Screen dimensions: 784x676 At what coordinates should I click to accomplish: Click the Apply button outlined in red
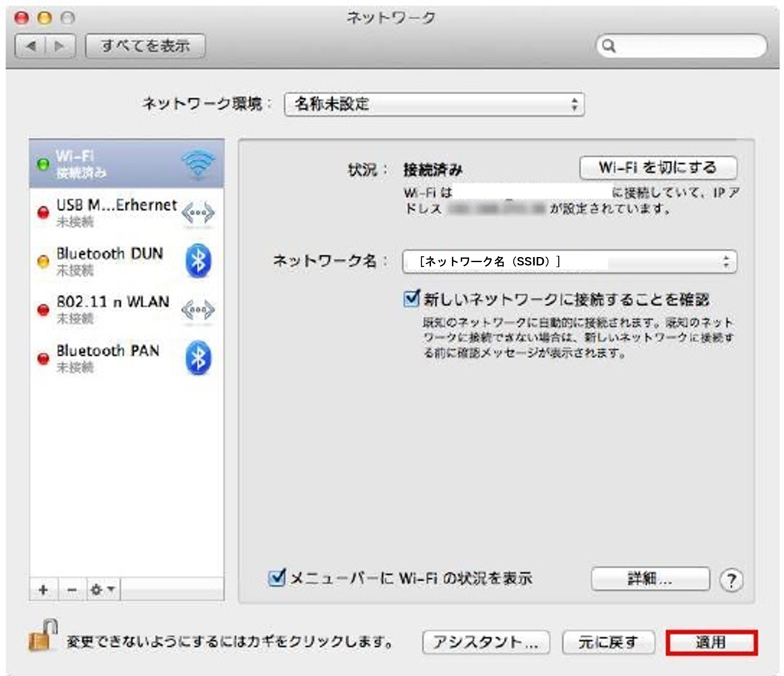click(x=711, y=642)
